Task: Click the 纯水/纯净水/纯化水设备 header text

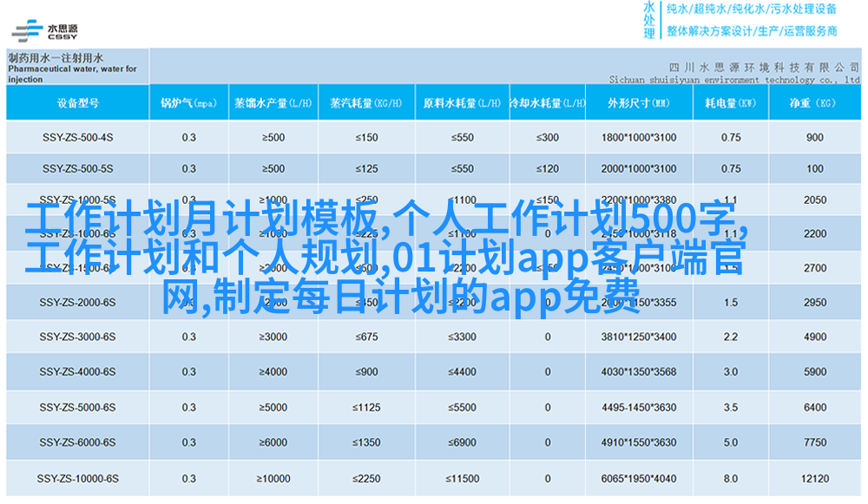Action: point(750,10)
